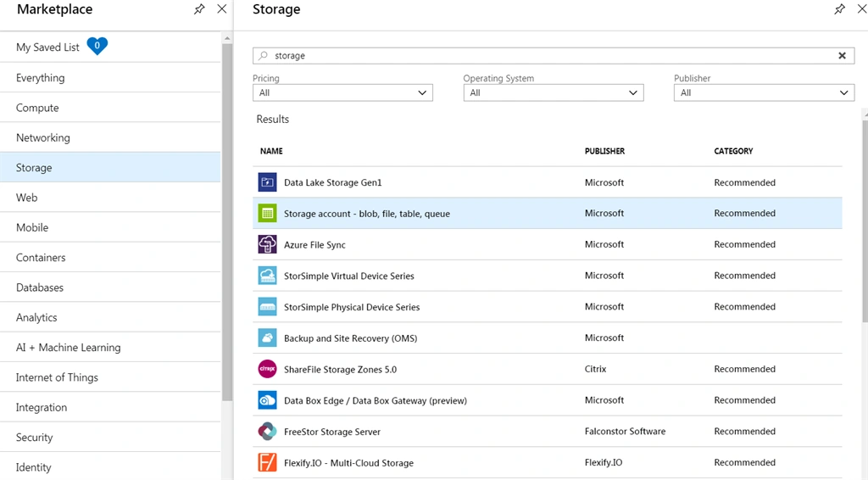Click the Marketplace sidebar scrollbar
Screen dimensions: 868x480
pos(227,221)
